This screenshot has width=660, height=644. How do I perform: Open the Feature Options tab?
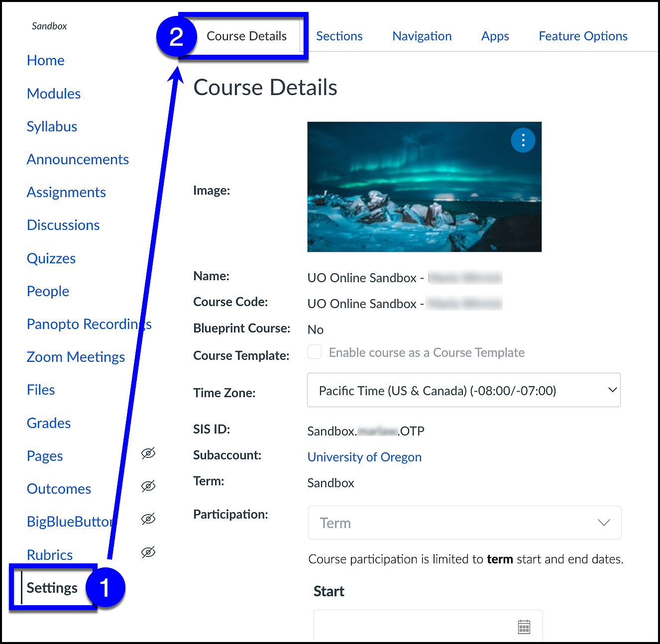tap(583, 36)
